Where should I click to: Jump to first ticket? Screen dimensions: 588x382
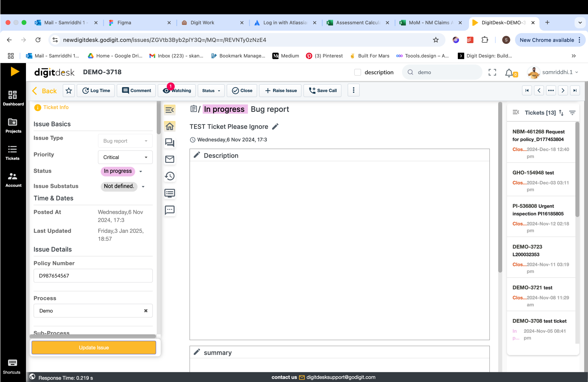[x=527, y=90]
